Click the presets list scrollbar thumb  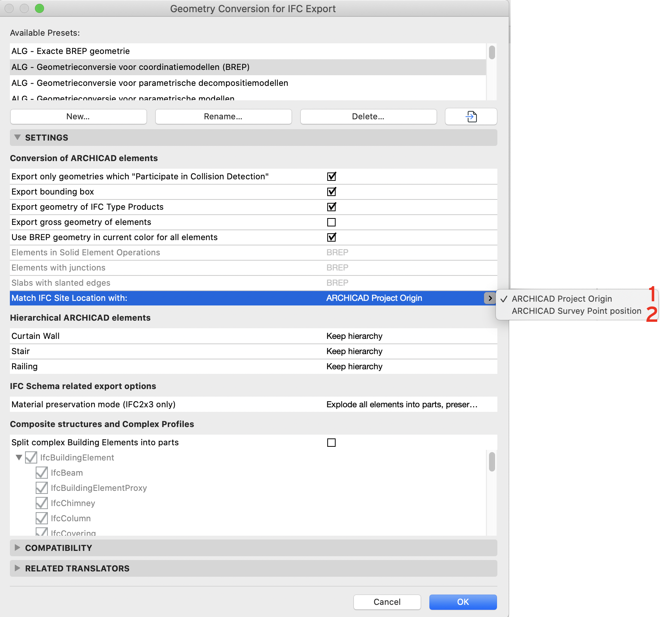[x=492, y=52]
